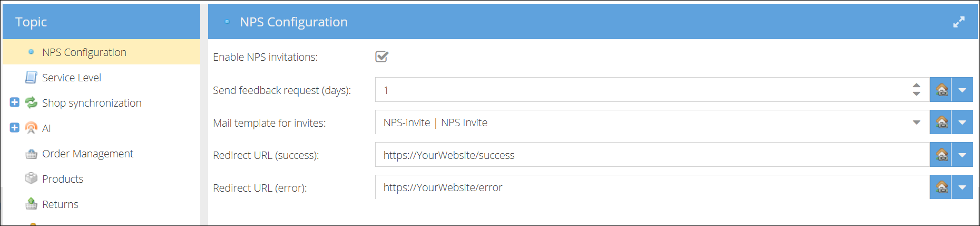Increase feedback request days with up arrow
The image size is (980, 226).
point(916,86)
